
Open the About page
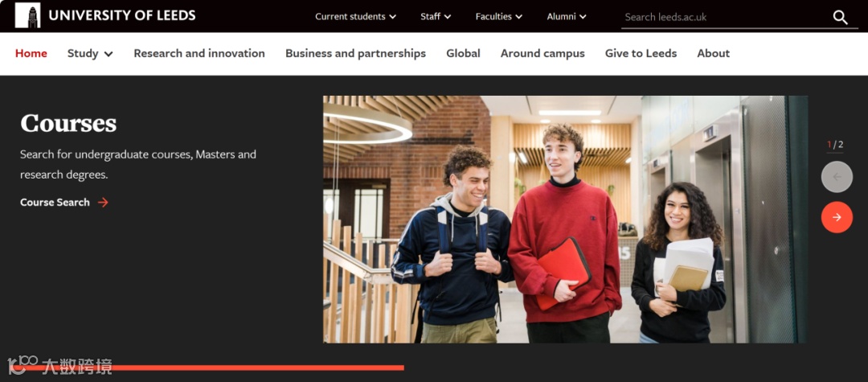[713, 54]
